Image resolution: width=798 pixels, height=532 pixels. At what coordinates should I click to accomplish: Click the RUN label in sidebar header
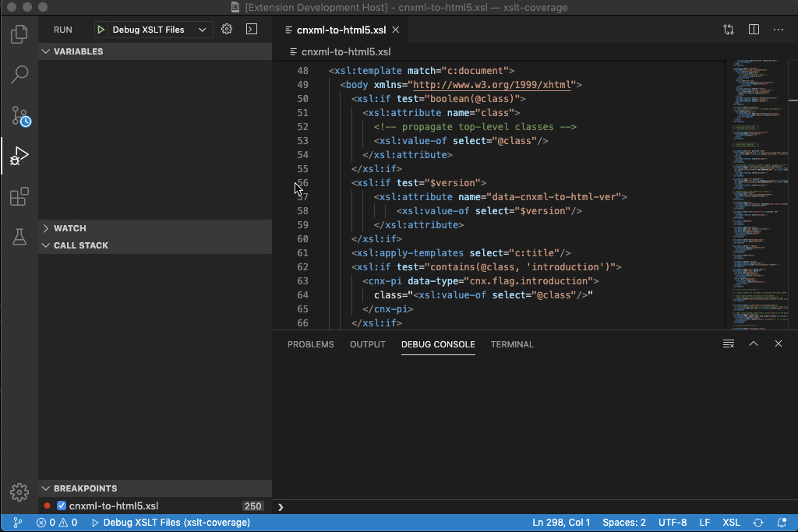63,30
